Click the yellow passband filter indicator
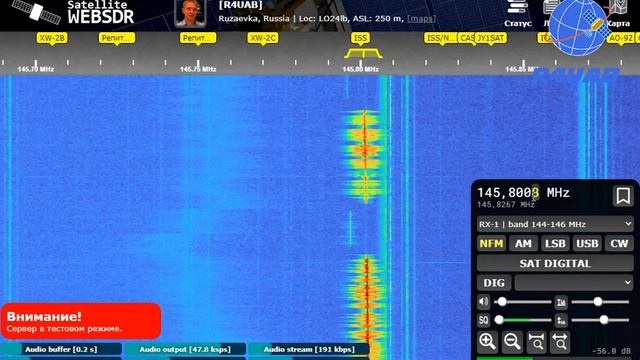The width and height of the screenshot is (640, 360). pyautogui.click(x=363, y=53)
